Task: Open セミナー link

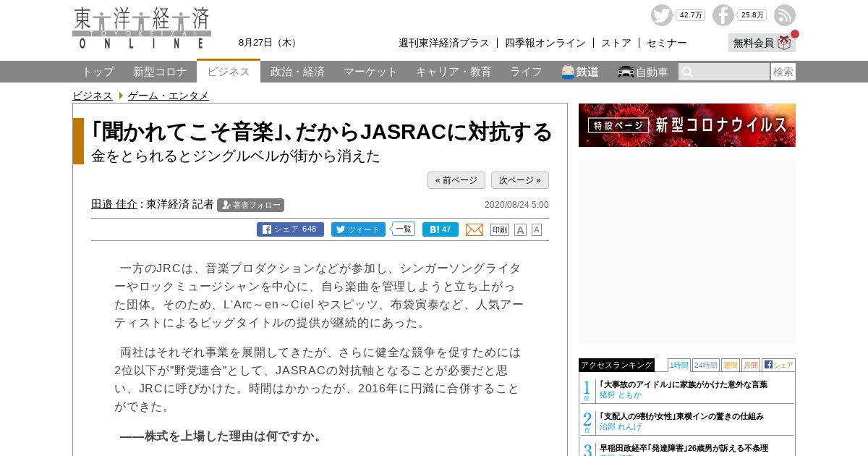Action: click(667, 43)
